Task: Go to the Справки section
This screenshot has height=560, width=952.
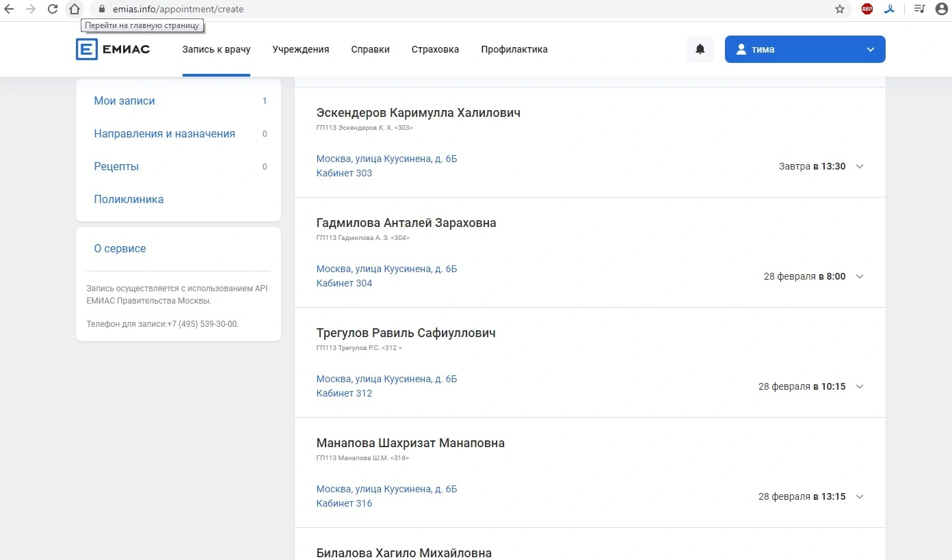Action: click(371, 49)
